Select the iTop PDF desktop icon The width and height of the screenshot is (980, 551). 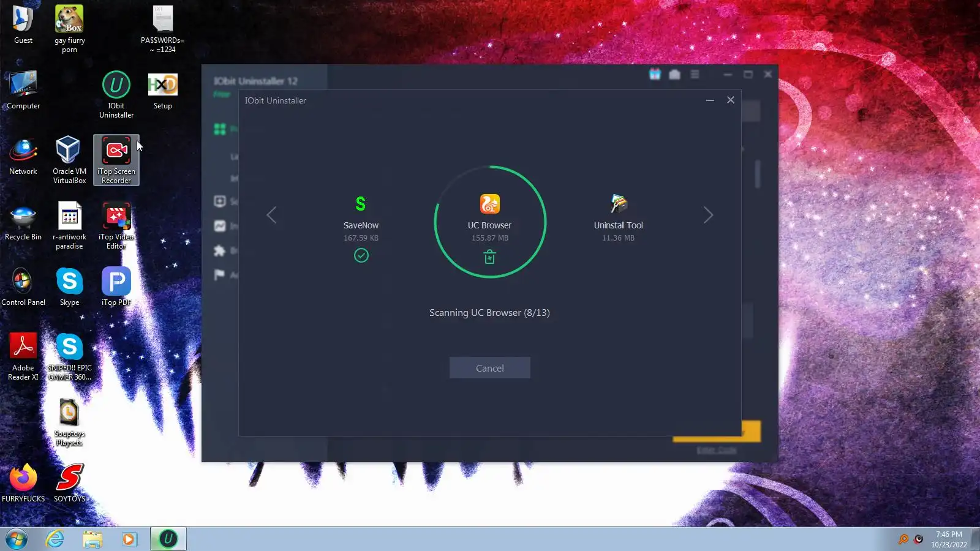(x=116, y=287)
